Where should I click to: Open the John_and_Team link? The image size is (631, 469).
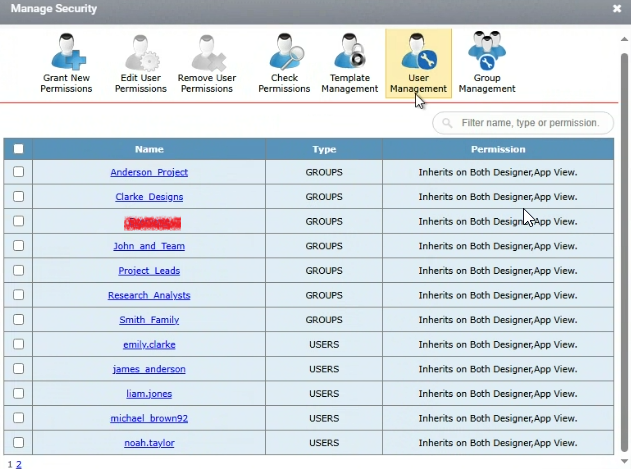pos(149,246)
